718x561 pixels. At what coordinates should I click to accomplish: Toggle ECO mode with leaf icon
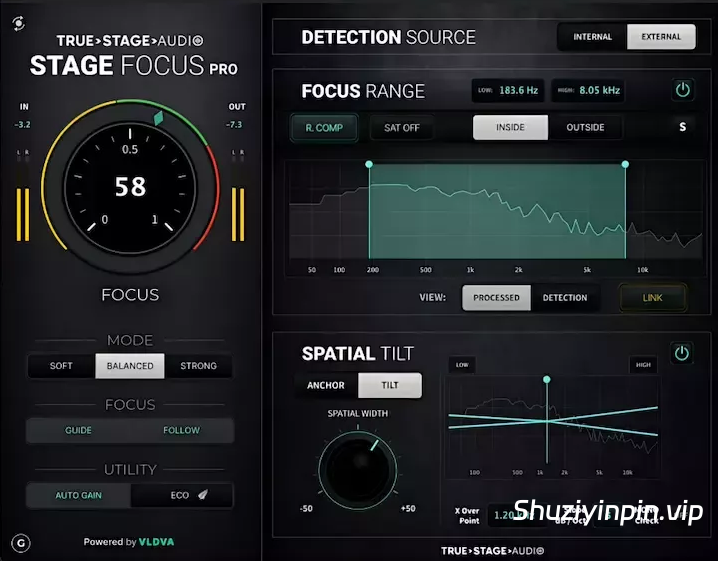click(182, 495)
